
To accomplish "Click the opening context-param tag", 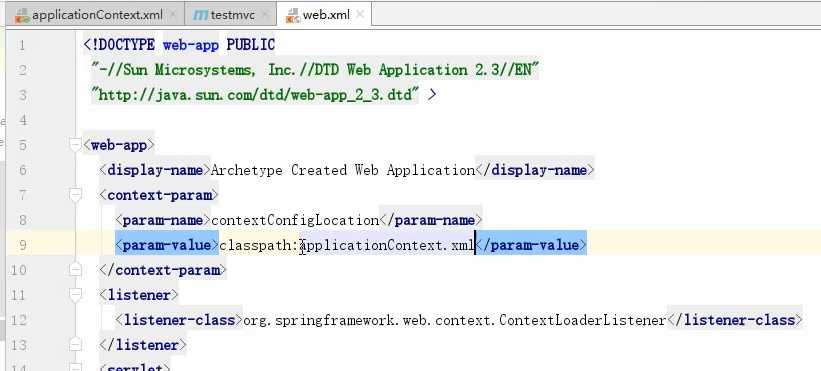I will click(x=159, y=195).
